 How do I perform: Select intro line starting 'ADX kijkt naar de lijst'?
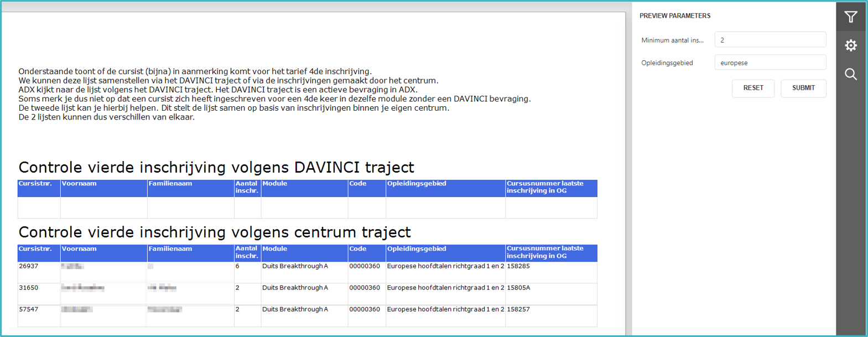tap(218, 90)
